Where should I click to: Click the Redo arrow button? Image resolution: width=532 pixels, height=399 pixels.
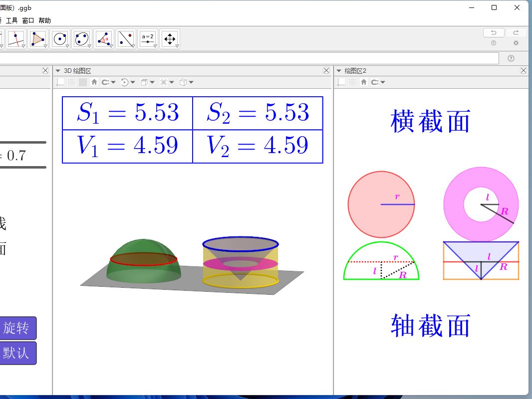pos(516,32)
